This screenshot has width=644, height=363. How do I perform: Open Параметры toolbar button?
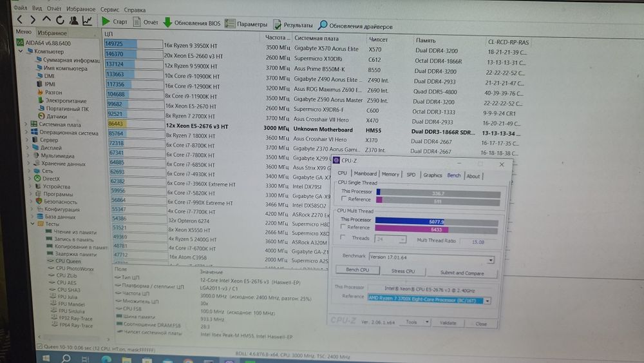tap(246, 24)
